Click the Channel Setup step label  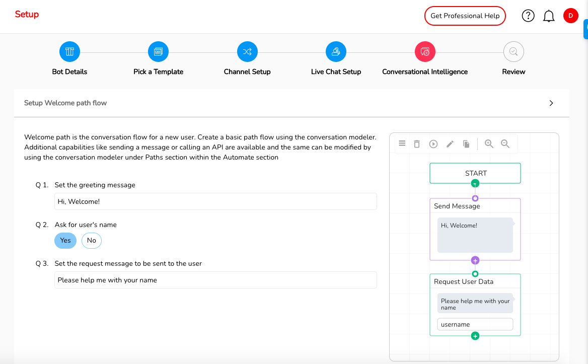(x=247, y=71)
